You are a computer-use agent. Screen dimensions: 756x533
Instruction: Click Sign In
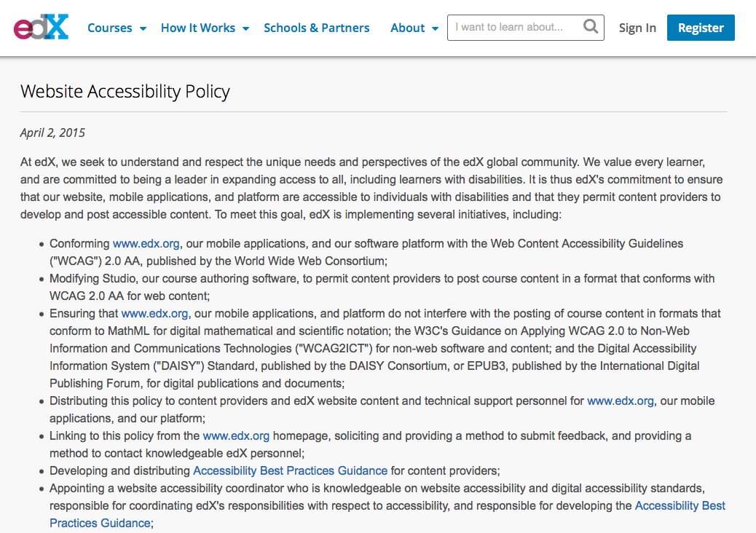pyautogui.click(x=637, y=28)
